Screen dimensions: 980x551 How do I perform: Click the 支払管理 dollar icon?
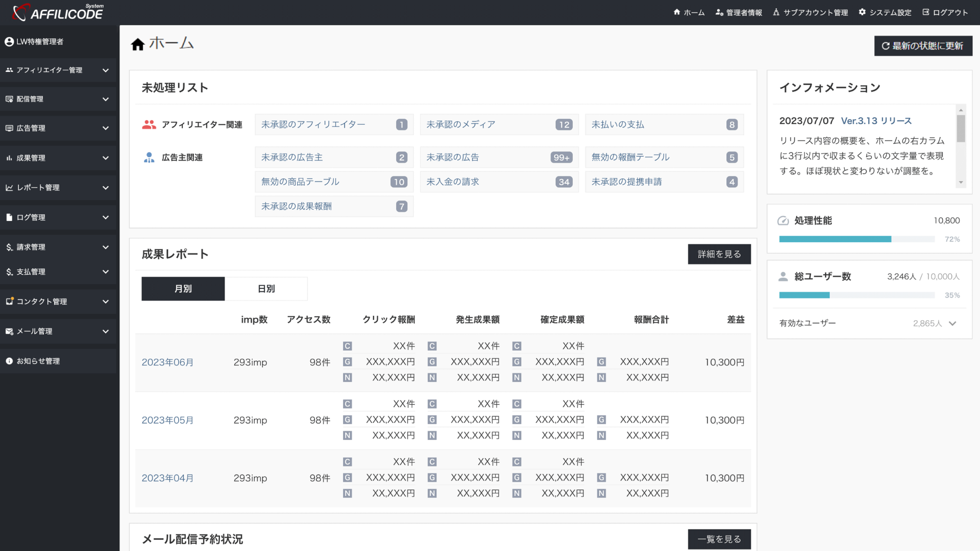(9, 272)
